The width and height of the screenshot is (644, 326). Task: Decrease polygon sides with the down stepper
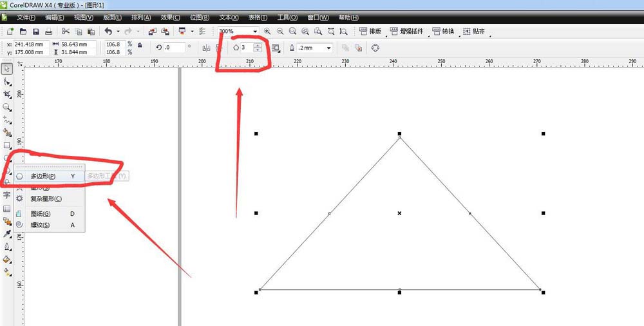(258, 50)
